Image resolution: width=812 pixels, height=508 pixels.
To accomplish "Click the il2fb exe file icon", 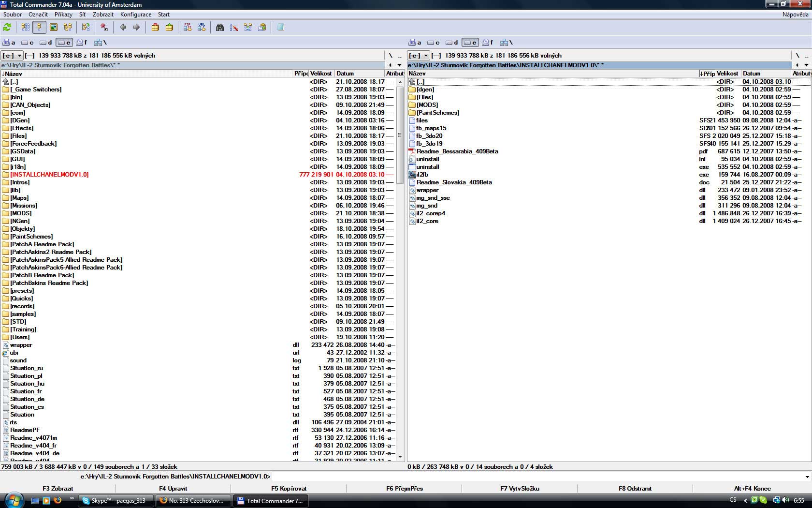I will click(412, 175).
